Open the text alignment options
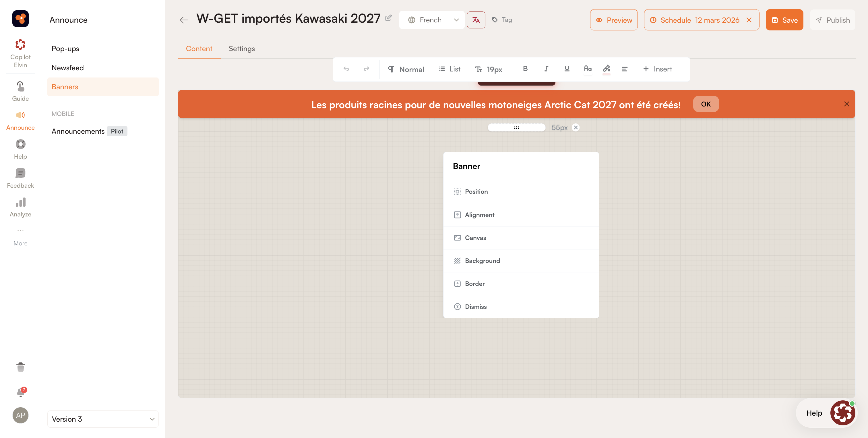The height and width of the screenshot is (438, 868). pos(624,69)
